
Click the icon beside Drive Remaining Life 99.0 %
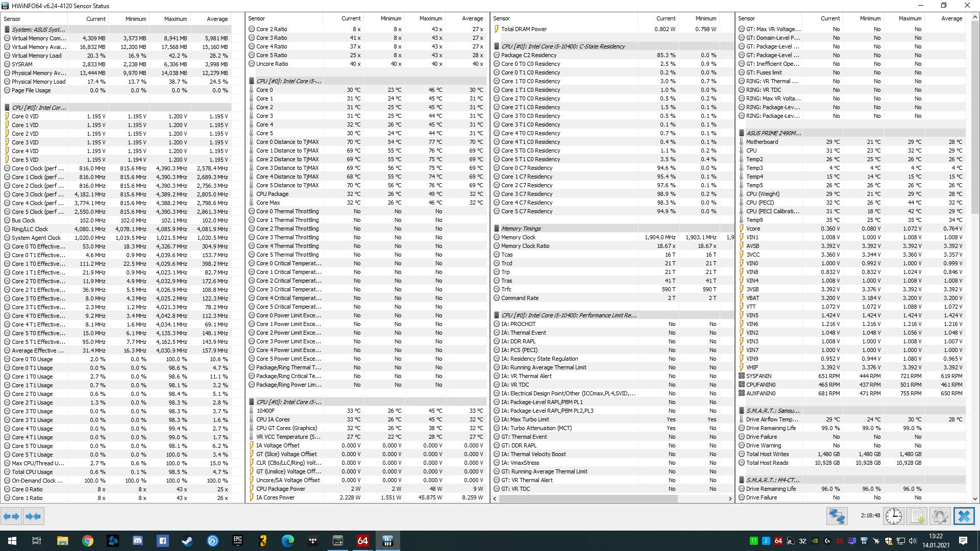coord(742,428)
